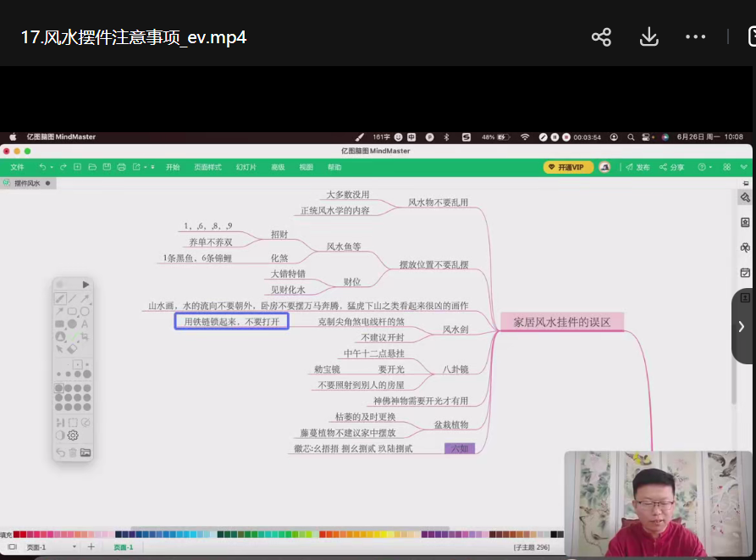Share the video with the share icon
Screen dimensions: 756x560
[601, 37]
